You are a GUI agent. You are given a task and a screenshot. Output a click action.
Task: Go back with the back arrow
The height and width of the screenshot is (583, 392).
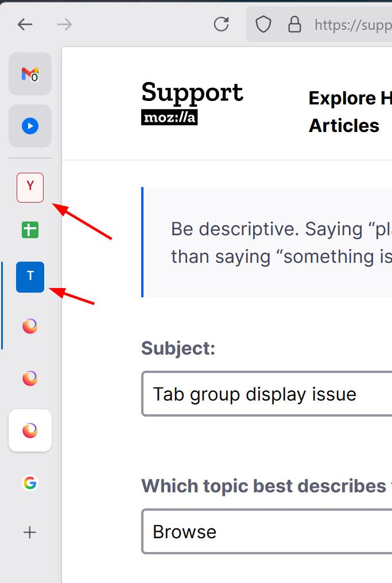click(25, 25)
